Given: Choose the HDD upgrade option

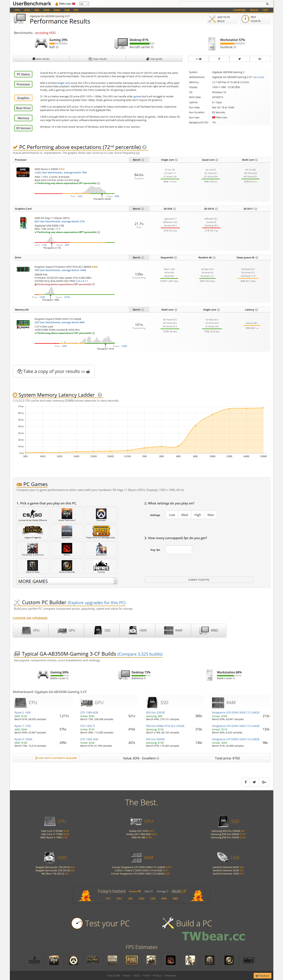Looking at the screenshot, I should [137, 630].
